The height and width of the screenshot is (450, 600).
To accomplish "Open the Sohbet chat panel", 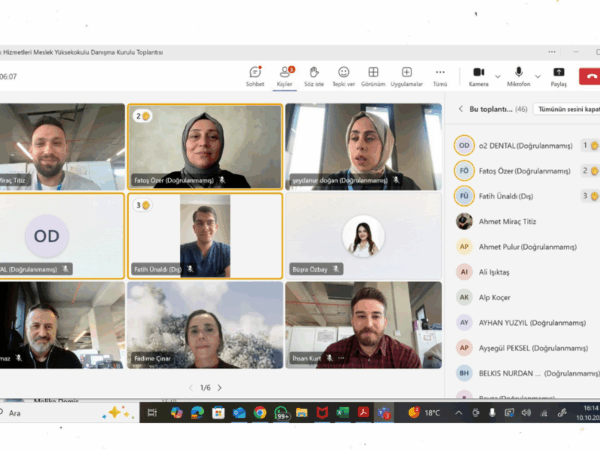I will pyautogui.click(x=255, y=75).
